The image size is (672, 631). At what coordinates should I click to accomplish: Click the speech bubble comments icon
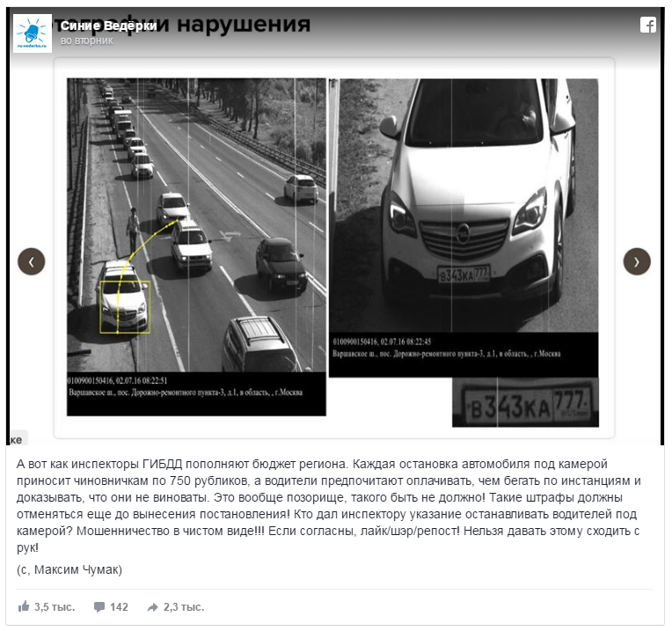99,607
